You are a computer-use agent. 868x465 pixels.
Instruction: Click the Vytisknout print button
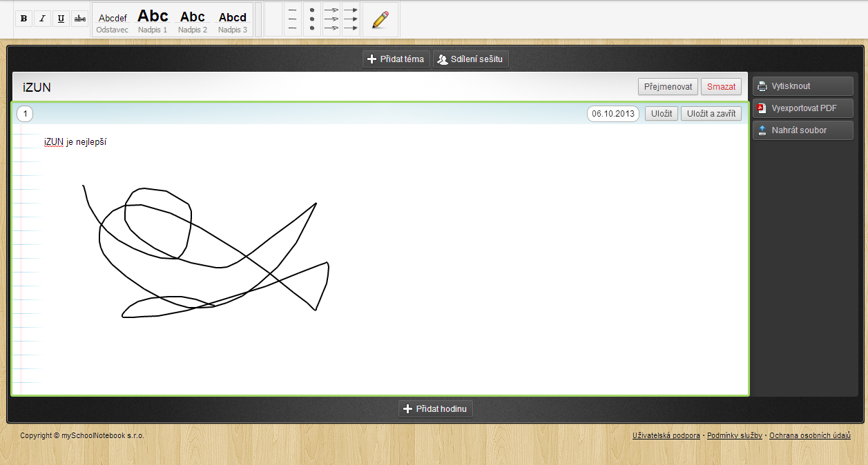click(x=803, y=86)
